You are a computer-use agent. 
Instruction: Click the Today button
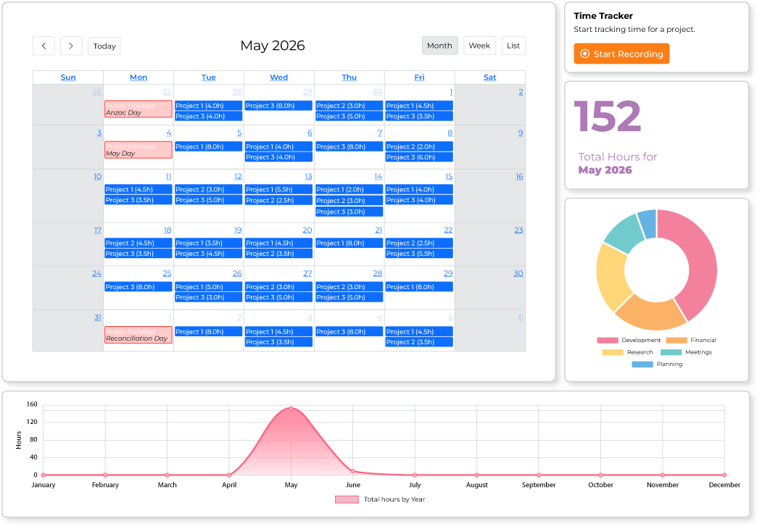pyautogui.click(x=105, y=46)
